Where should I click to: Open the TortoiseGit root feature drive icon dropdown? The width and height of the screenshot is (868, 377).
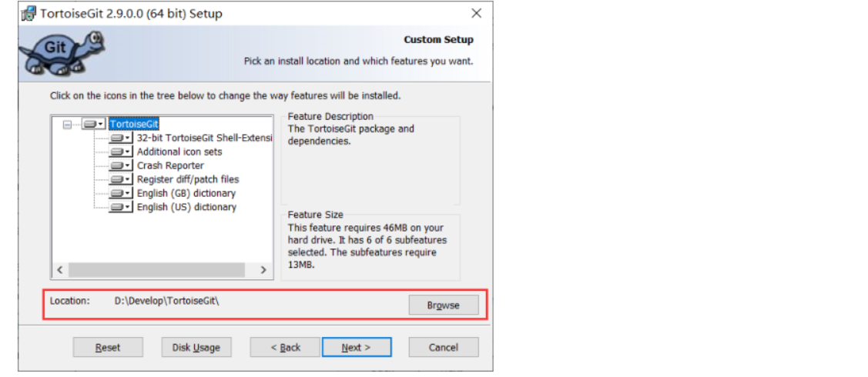pos(93,125)
